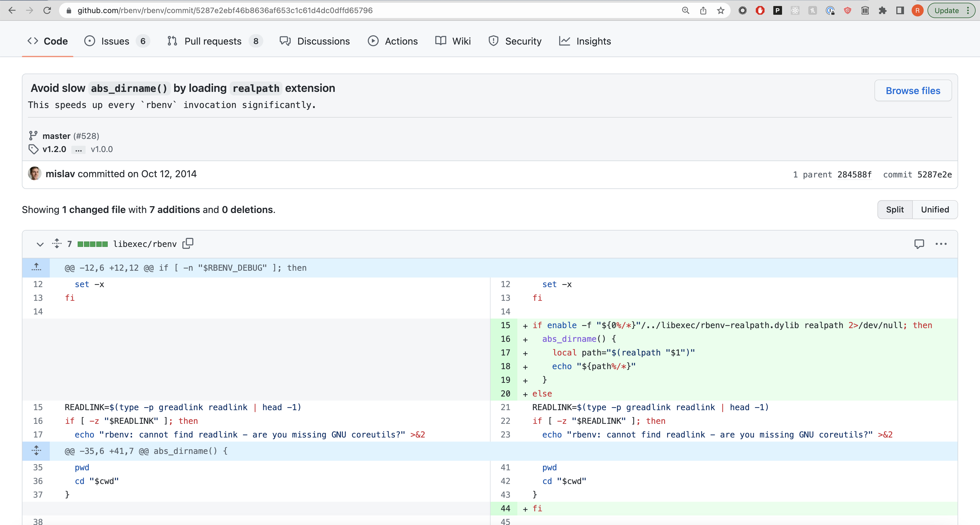
Task: Toggle the browser side panel icon
Action: (900, 10)
